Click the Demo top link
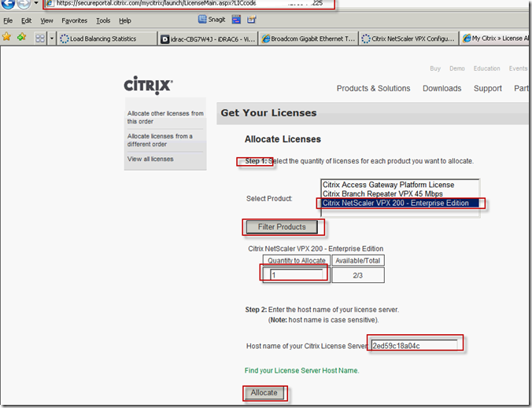The height and width of the screenshot is (408, 532). coord(457,68)
